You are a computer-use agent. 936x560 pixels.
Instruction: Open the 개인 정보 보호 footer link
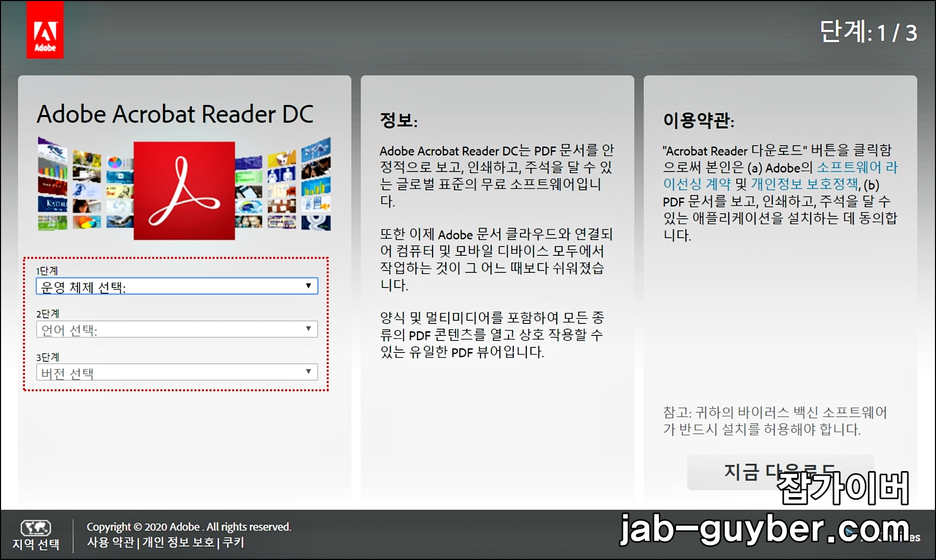(178, 542)
